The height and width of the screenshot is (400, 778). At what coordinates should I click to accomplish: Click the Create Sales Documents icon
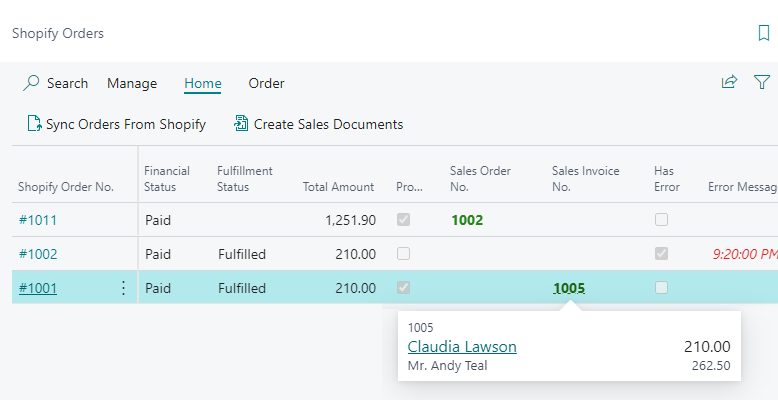click(x=241, y=124)
